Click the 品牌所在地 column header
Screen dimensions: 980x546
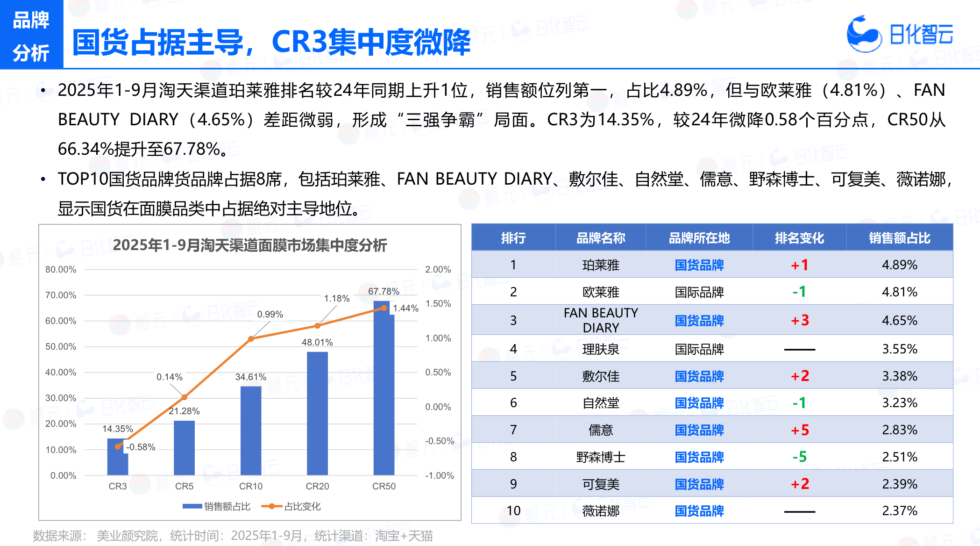pos(699,238)
